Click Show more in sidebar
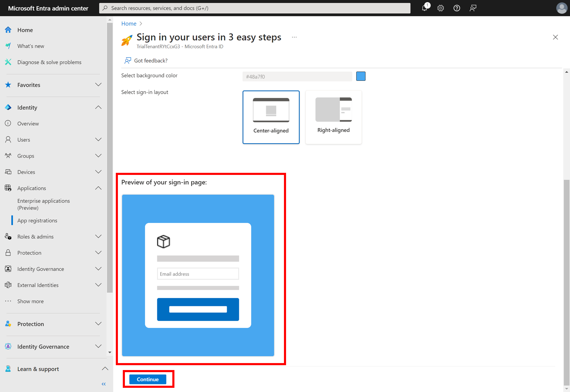Image resolution: width=570 pixels, height=392 pixels. point(30,301)
